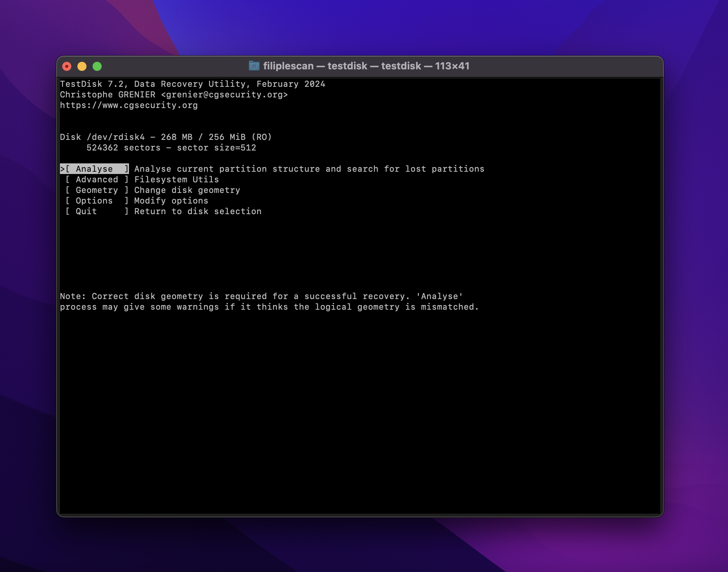The width and height of the screenshot is (728, 572).
Task: Select the Geometry menu entry
Action: pyautogui.click(x=97, y=190)
